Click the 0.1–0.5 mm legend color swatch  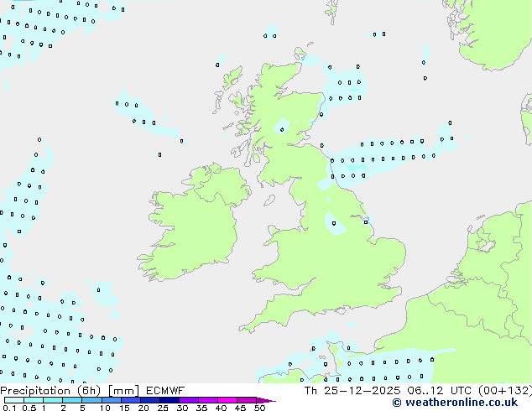click(14, 400)
